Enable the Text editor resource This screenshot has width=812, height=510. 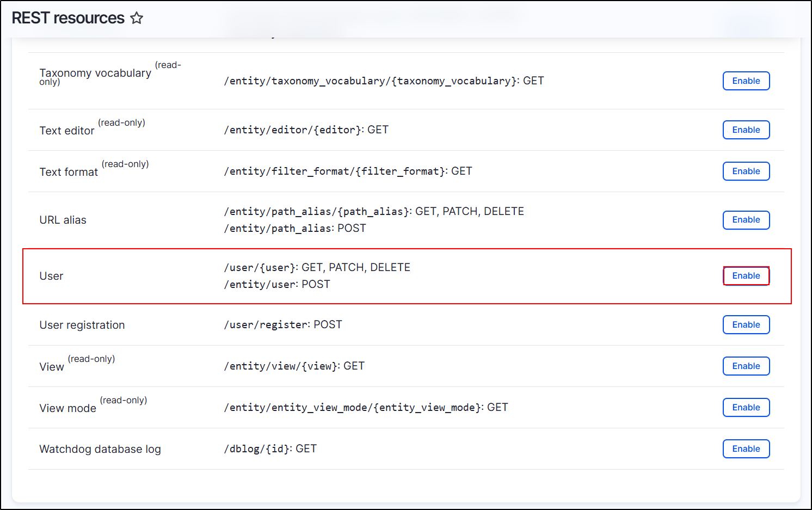[746, 130]
